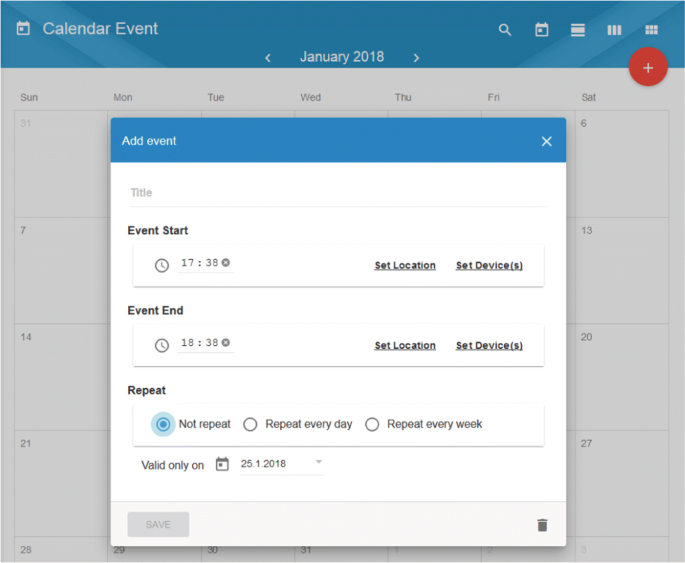Viewport: 685px width, 563px height.
Task: Switch to the week columns view icon
Action: (x=614, y=30)
